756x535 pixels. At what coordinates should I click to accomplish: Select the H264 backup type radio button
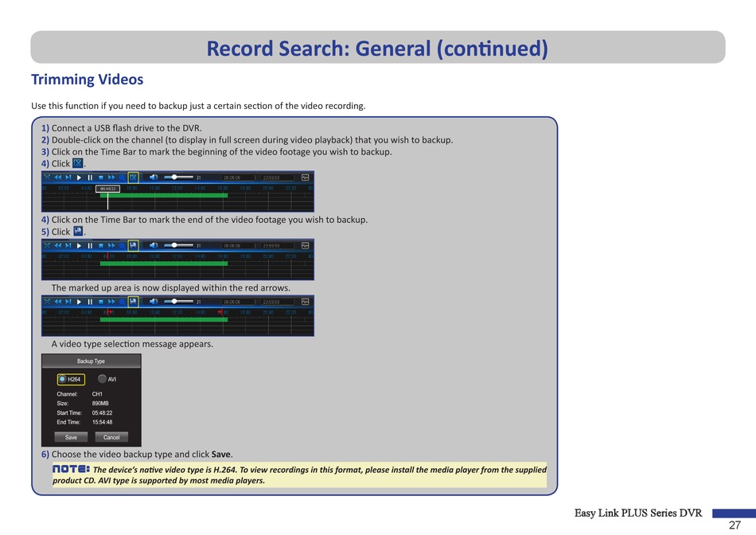point(62,379)
